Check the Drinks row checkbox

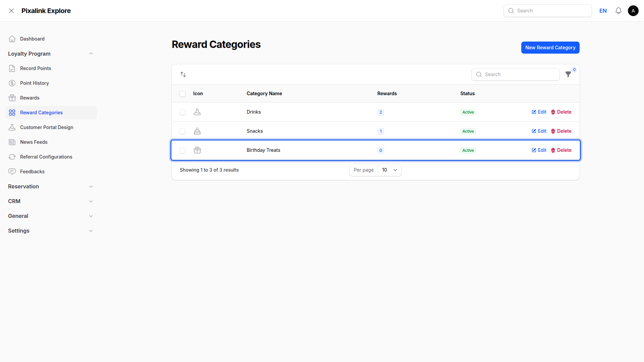point(182,112)
